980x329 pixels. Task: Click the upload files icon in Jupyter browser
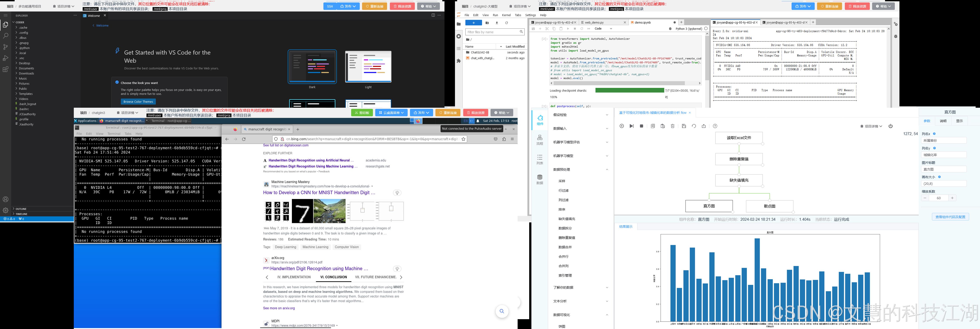(x=496, y=23)
